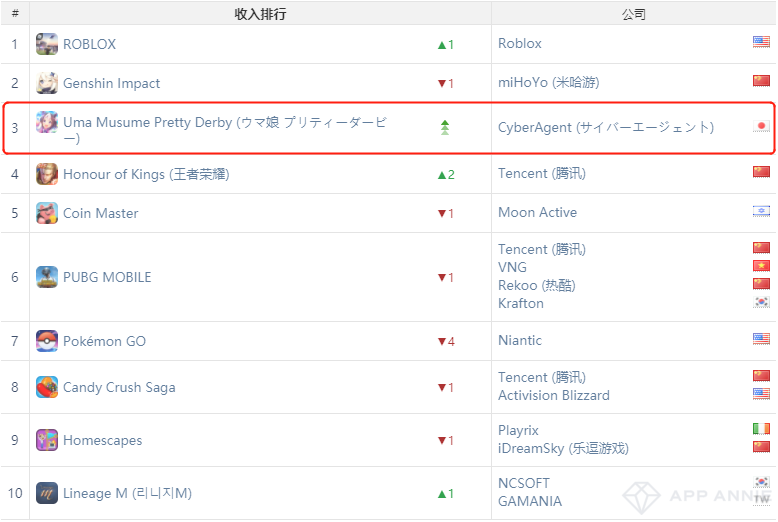Click the green double-arrow rank indicator
Image resolution: width=778 pixels, height=522 pixels.
[445, 127]
